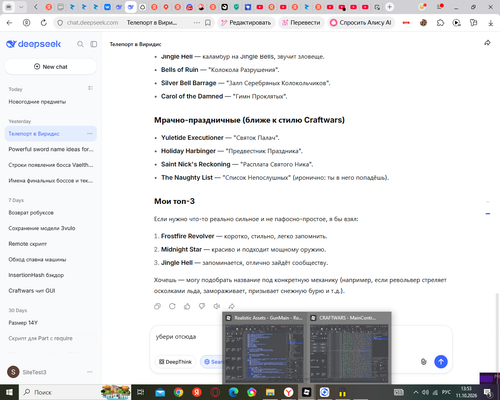Go back with the browser back arrow

pos(9,23)
